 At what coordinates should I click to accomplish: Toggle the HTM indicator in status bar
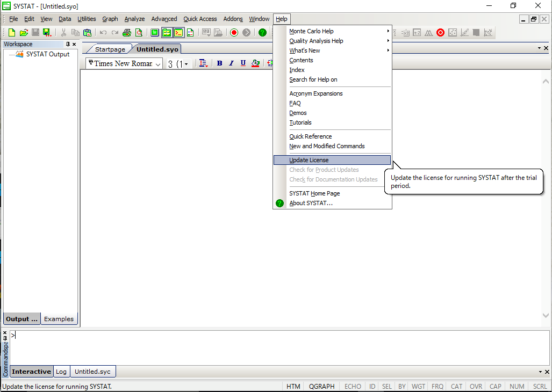293,387
